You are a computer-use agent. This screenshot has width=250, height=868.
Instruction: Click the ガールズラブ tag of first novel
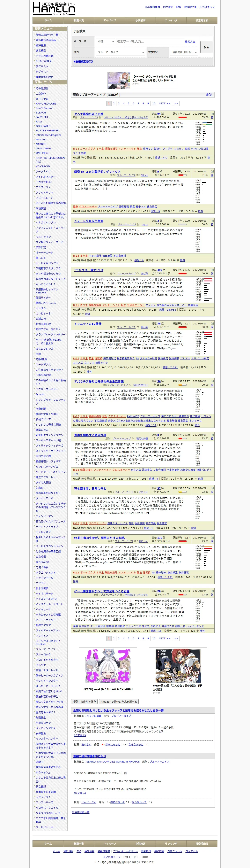tap(87, 149)
